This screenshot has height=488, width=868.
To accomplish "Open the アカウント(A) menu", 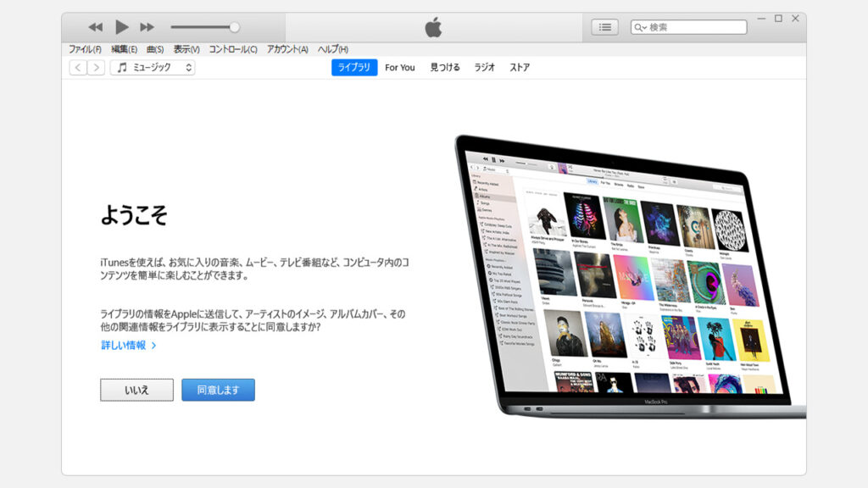I will click(x=287, y=49).
